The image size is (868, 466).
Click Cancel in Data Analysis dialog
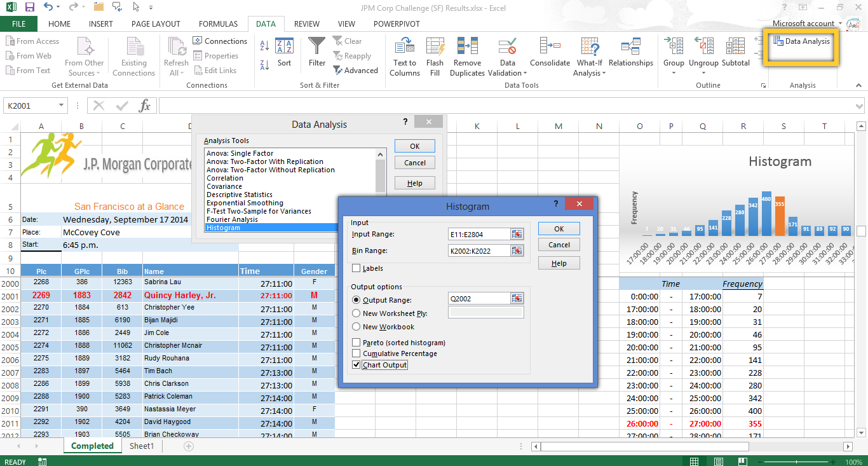point(415,163)
